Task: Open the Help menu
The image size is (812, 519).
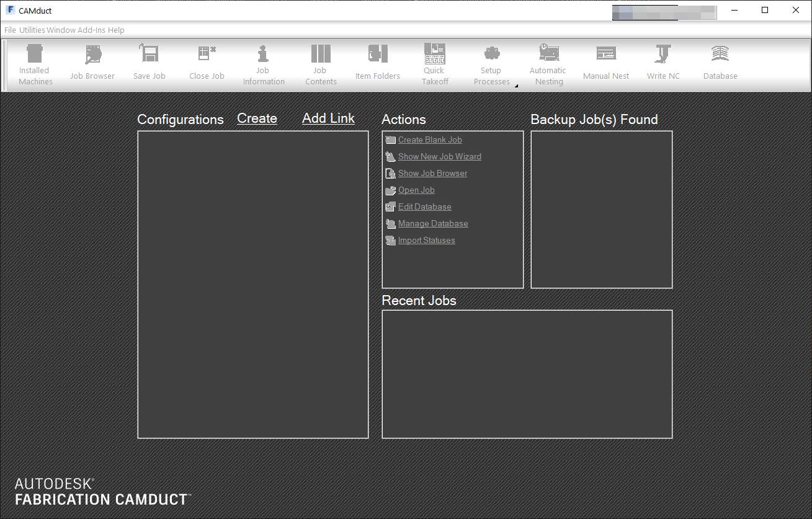Action: point(116,30)
